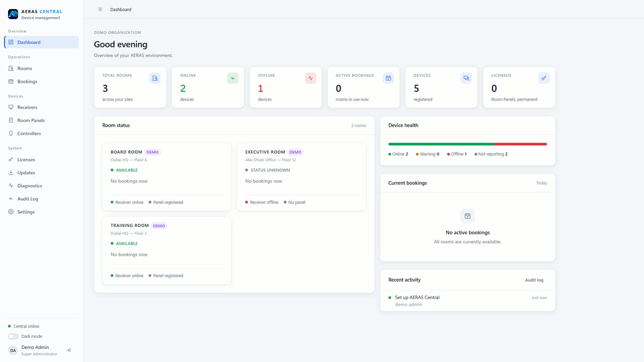
Task: Click the Online devices pulse icon
Action: click(232, 78)
